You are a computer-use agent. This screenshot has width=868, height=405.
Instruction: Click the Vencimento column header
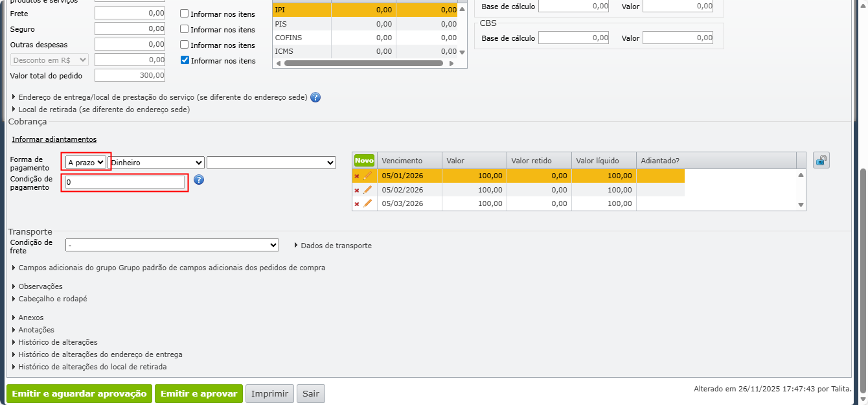coord(409,161)
